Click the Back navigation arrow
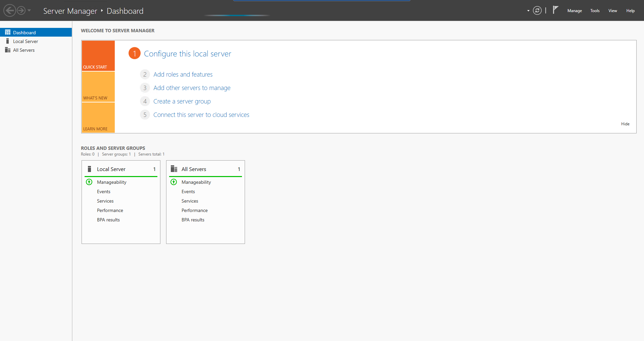This screenshot has width=644, height=341. 10,10
